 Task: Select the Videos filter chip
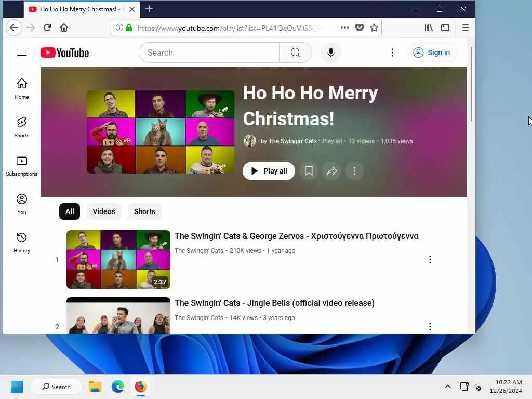point(104,211)
